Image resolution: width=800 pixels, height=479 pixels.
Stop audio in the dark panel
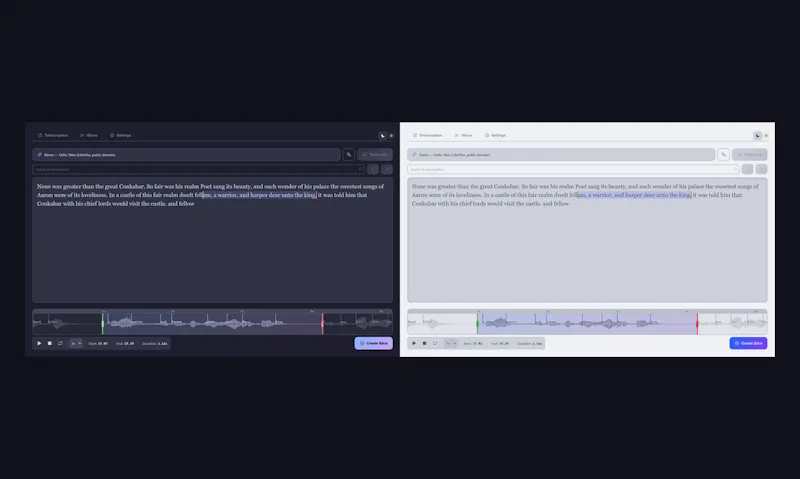click(49, 343)
